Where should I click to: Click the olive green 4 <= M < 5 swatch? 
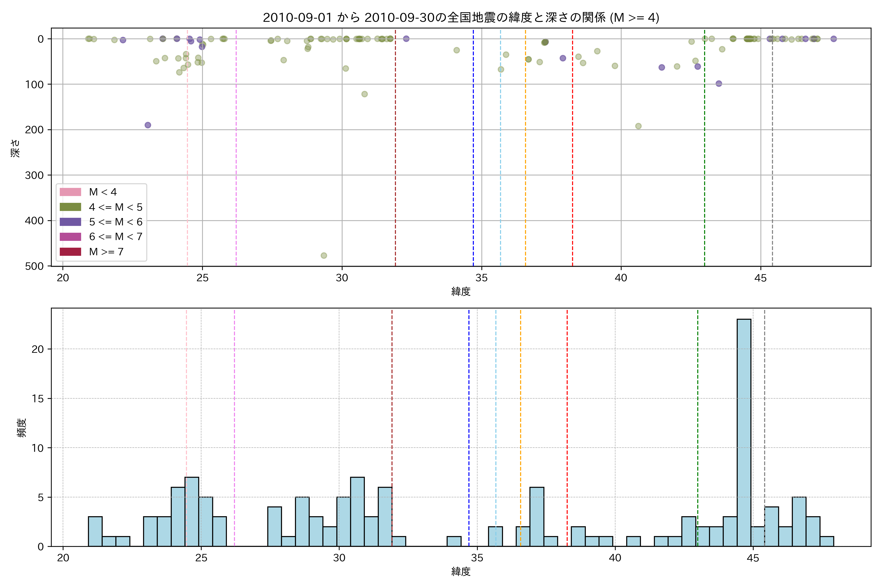(70, 207)
